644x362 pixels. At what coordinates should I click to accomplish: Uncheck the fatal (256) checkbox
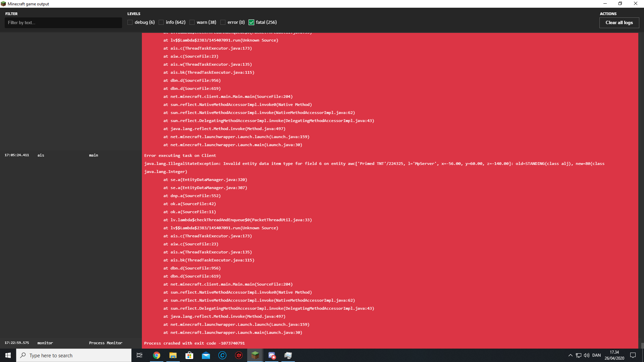pyautogui.click(x=252, y=22)
